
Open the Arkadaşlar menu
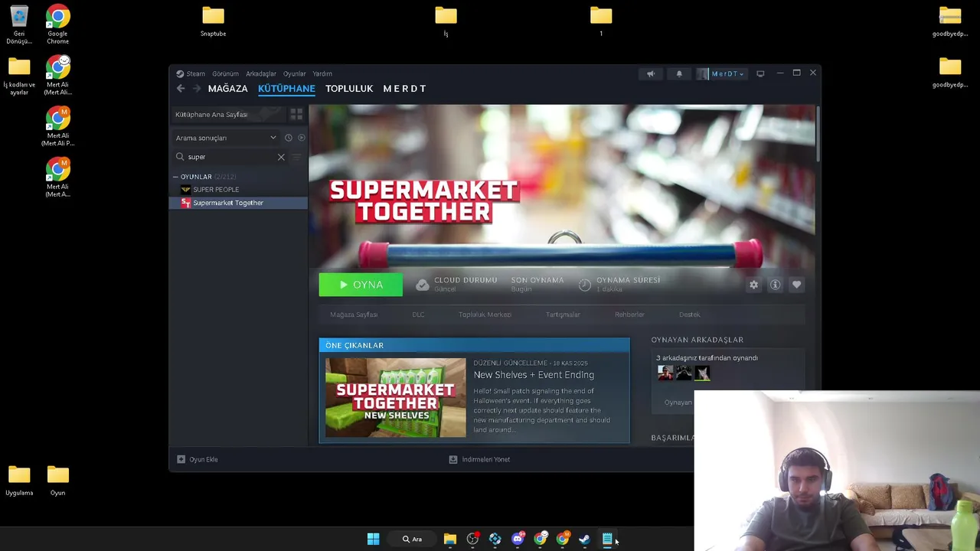point(261,74)
